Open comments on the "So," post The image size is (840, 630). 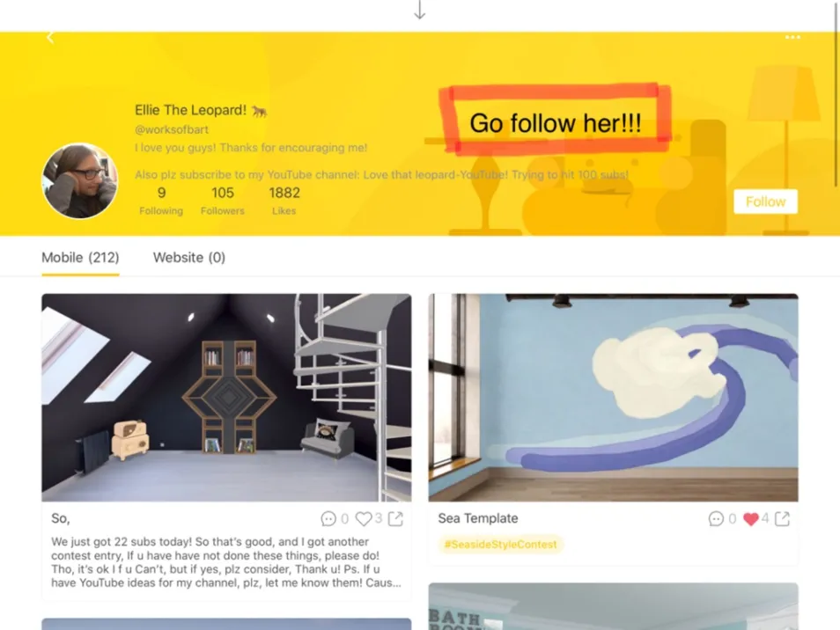(328, 518)
